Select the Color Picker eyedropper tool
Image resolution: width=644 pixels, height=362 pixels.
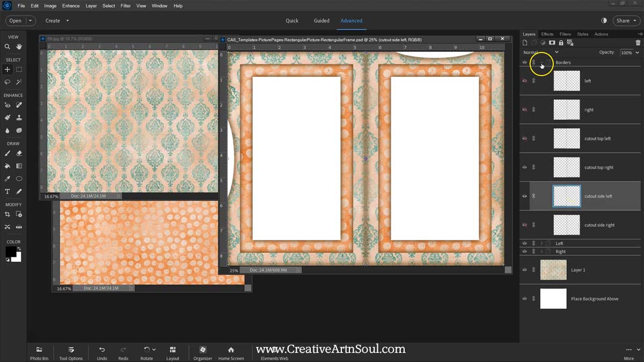(x=8, y=179)
